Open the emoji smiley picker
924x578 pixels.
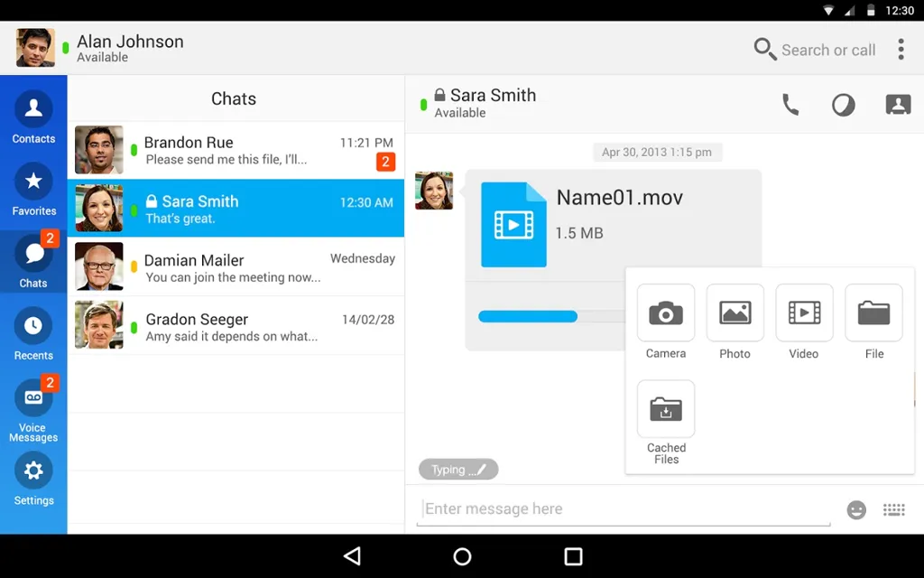856,509
